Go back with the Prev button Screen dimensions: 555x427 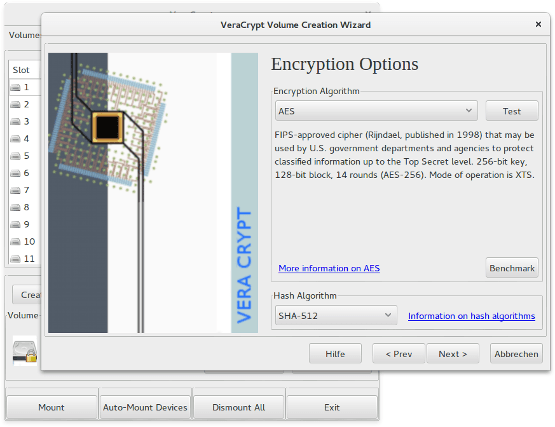[x=399, y=354]
